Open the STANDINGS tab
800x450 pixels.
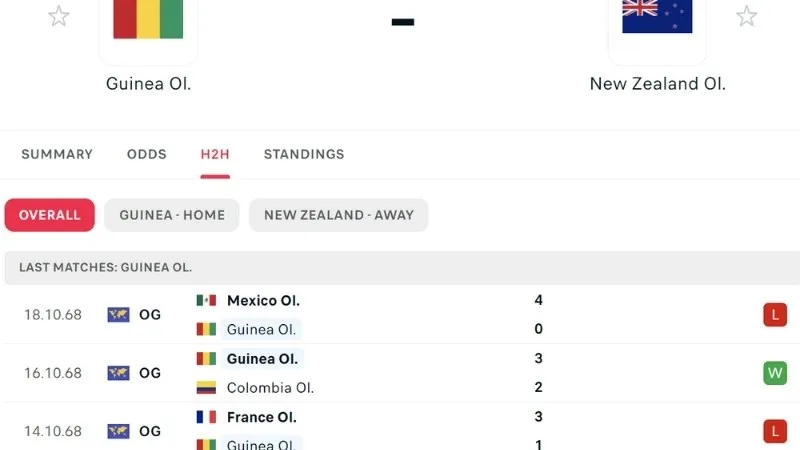coord(304,154)
